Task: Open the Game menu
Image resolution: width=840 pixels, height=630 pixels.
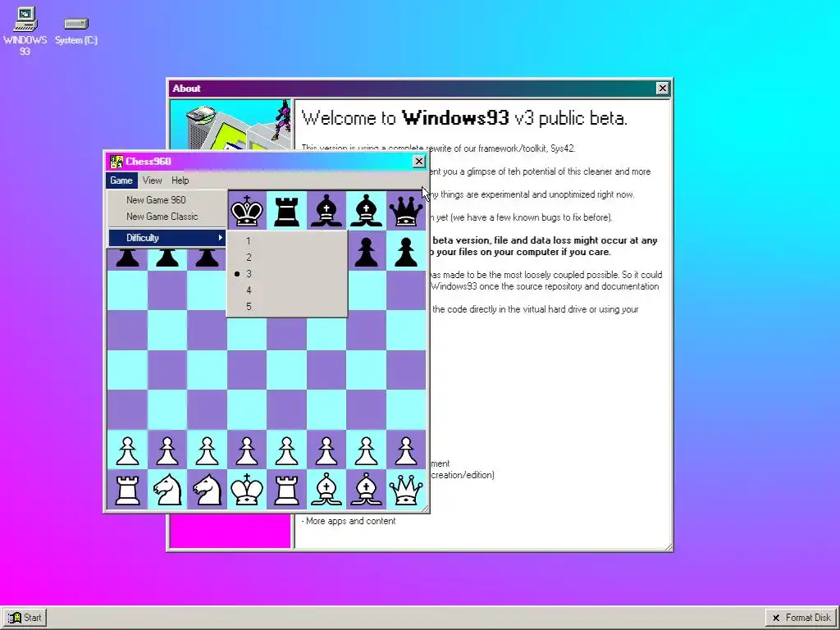Action: tap(121, 180)
